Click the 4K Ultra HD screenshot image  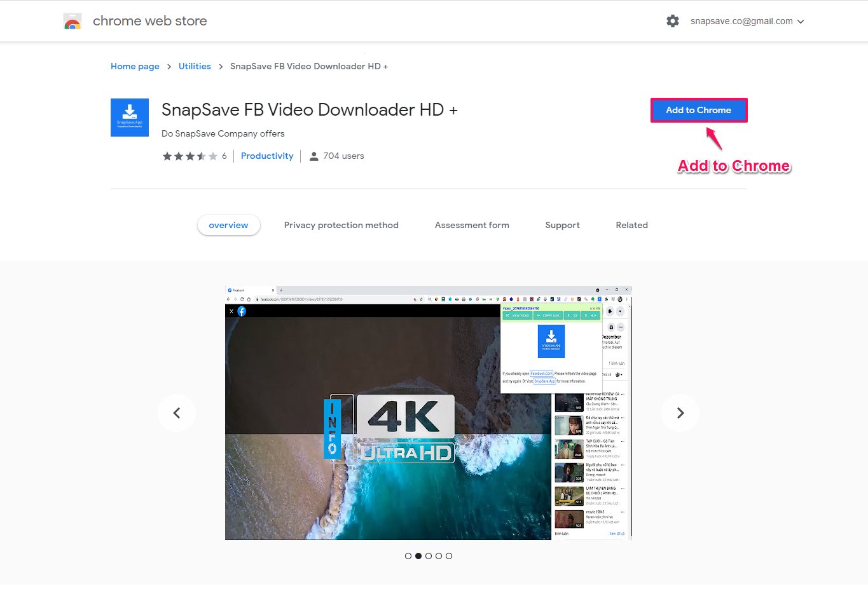pyautogui.click(x=429, y=413)
